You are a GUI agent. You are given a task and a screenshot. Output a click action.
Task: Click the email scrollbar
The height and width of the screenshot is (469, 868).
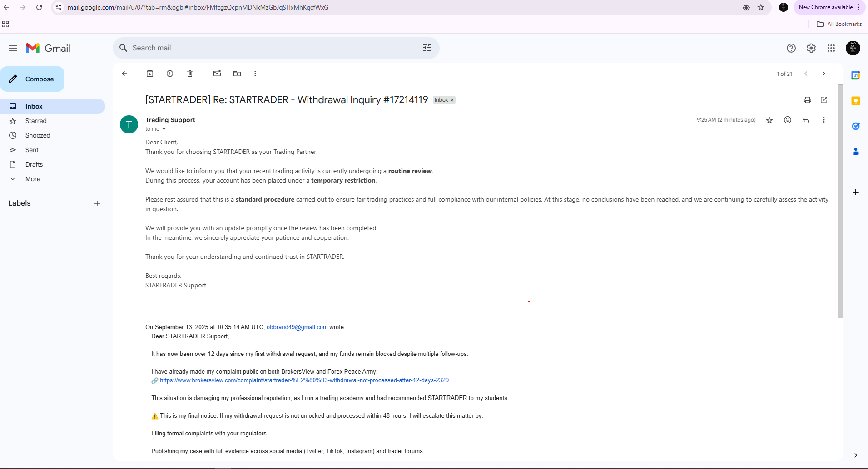point(840,201)
